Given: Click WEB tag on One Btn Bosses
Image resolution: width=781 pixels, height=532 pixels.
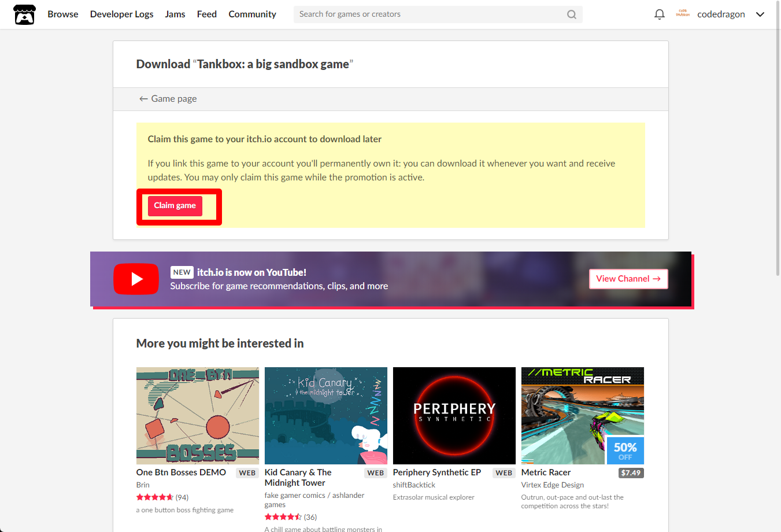Looking at the screenshot, I should 247,473.
